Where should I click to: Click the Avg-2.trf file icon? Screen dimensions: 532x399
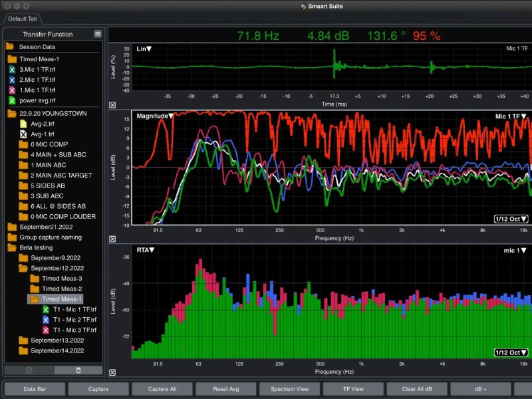[x=23, y=124]
